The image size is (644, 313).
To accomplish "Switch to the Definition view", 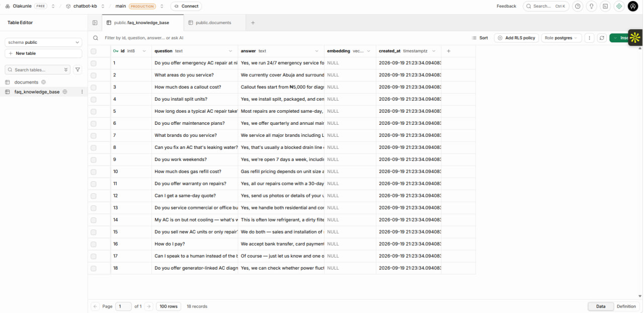I will click(x=626, y=306).
